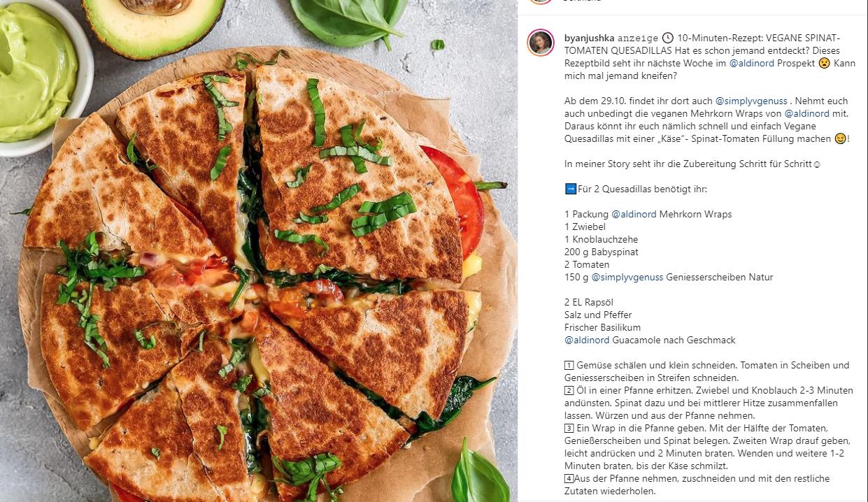Click the boxed number 2 step icon
The height and width of the screenshot is (502, 868).
(569, 390)
